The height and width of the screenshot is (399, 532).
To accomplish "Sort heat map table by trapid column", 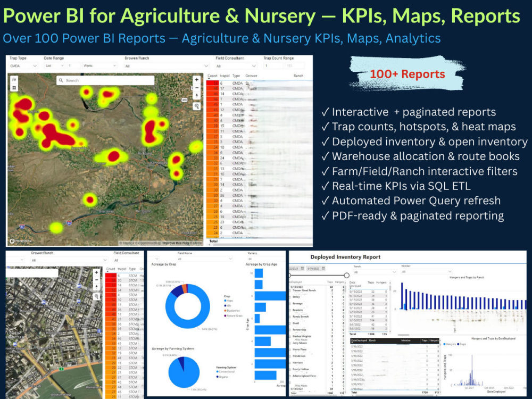I will tap(225, 76).
